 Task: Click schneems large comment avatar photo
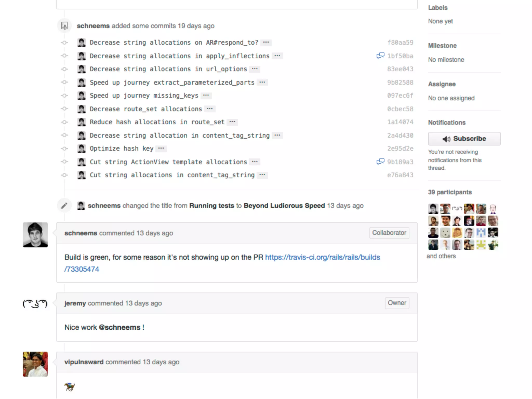35,235
